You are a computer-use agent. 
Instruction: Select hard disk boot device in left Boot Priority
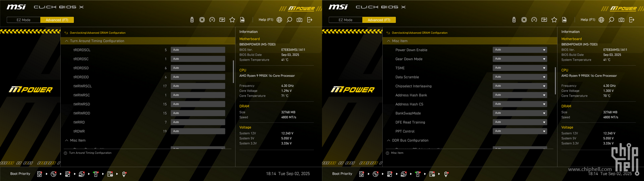tap(39, 174)
